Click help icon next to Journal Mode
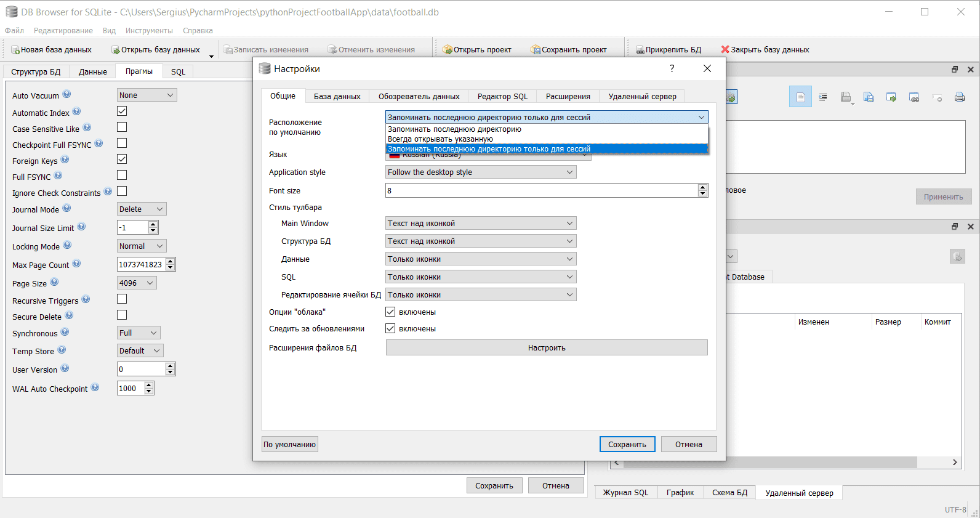This screenshot has height=518, width=980. 66,208
